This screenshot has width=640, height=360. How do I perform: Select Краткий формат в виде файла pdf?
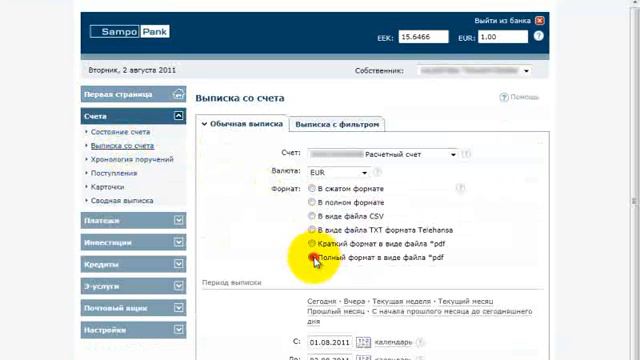[x=312, y=243]
